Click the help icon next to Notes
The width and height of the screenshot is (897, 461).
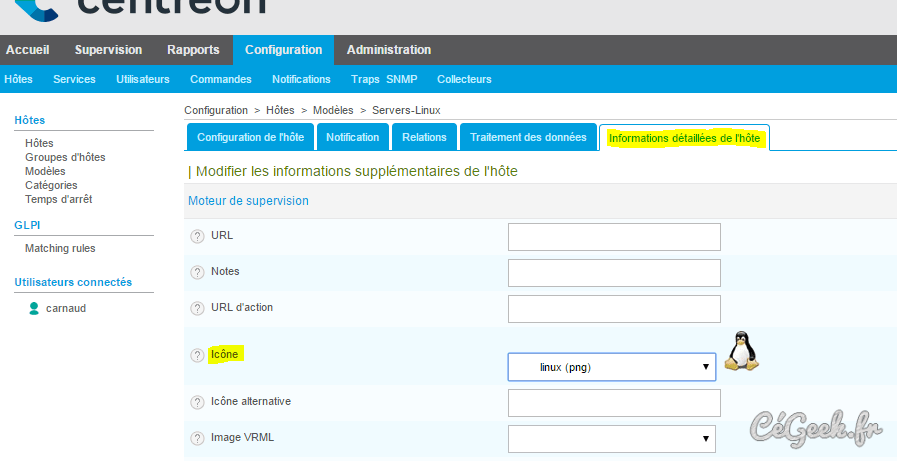pos(197,272)
